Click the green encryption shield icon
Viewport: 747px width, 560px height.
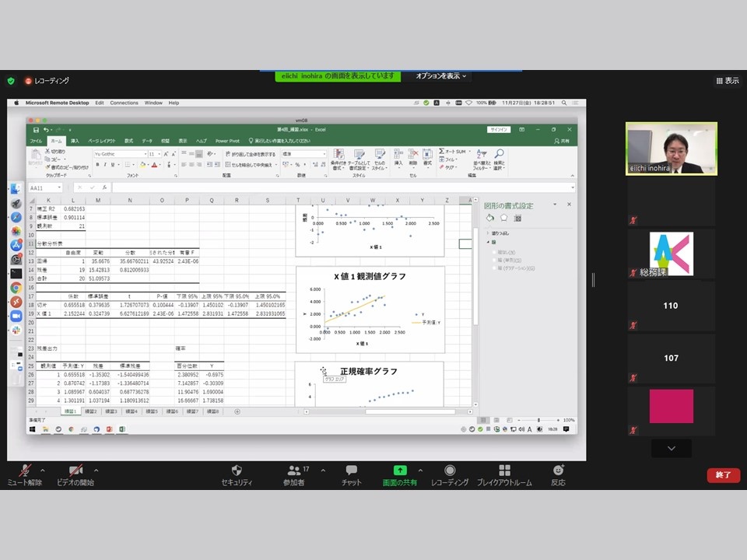[x=11, y=81]
